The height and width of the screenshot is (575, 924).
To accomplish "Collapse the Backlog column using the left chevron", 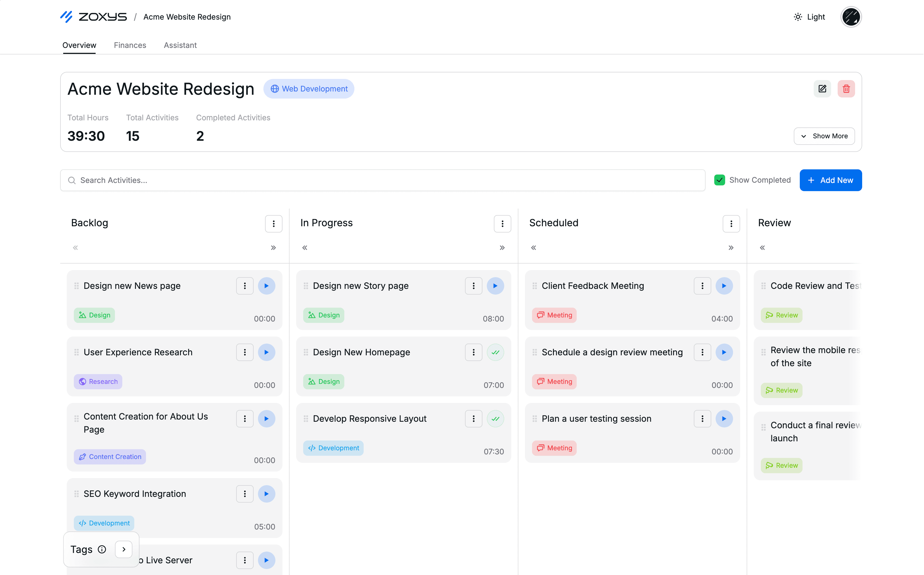I will point(75,246).
